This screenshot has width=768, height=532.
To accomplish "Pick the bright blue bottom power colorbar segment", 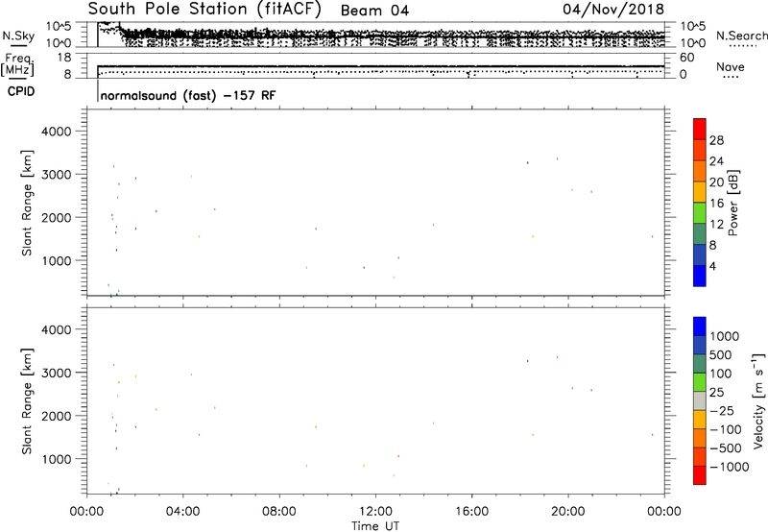I will pyautogui.click(x=700, y=276).
